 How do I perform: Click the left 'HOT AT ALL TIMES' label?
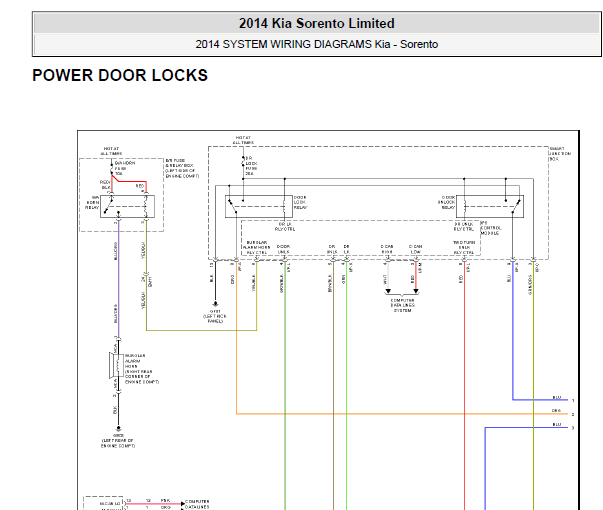pos(112,151)
